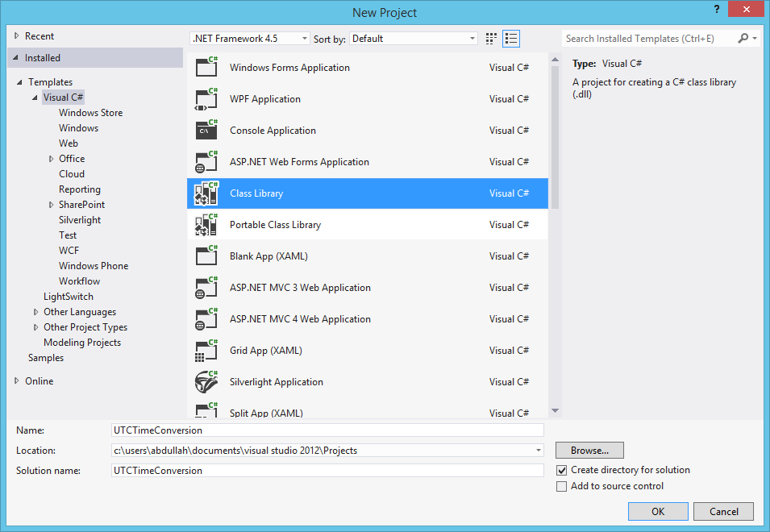
Task: Click the project Name input field
Action: click(327, 430)
